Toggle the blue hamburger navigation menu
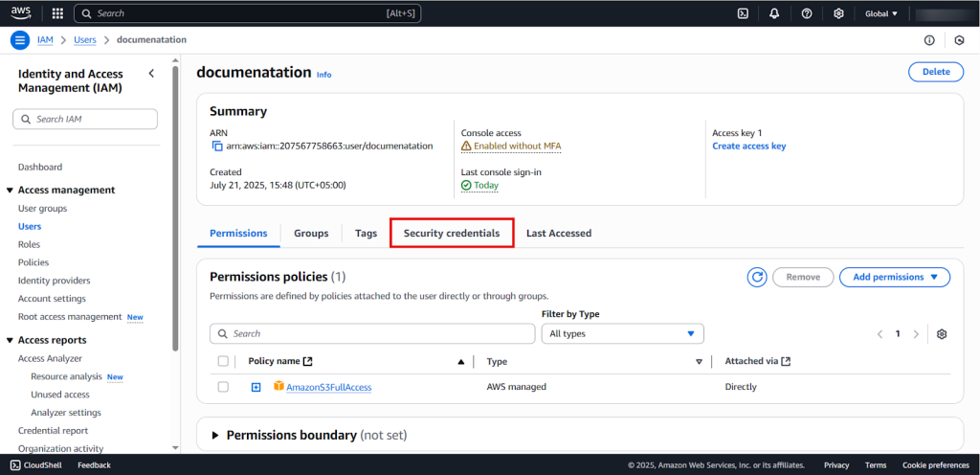 point(20,40)
